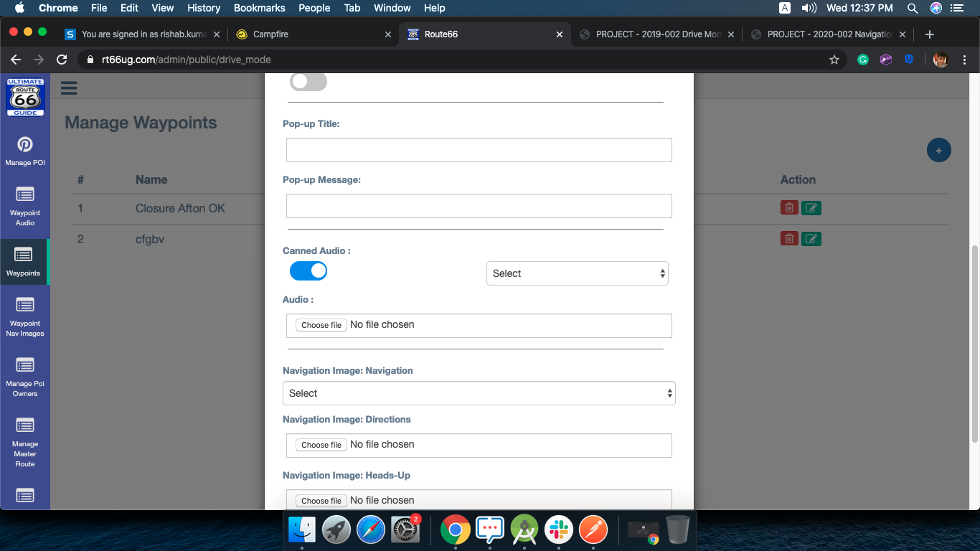
Task: Choose file for Navigation Image: Directions
Action: coord(321,445)
